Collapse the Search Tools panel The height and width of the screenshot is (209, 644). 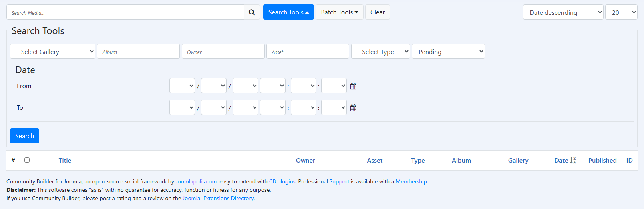click(x=288, y=12)
